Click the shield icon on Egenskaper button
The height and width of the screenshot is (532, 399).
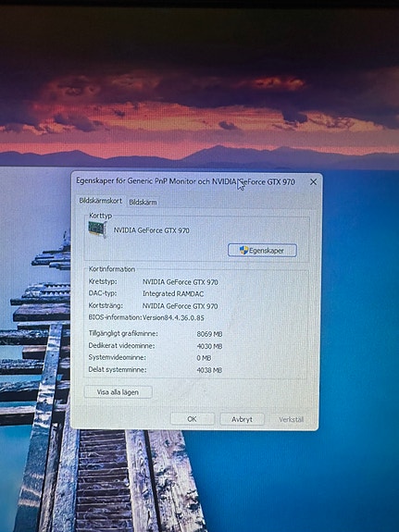[243, 251]
